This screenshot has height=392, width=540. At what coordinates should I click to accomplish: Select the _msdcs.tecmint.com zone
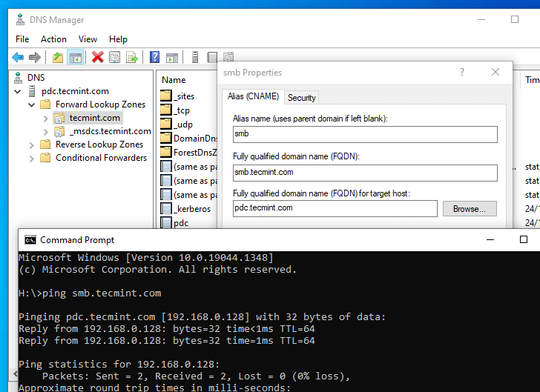(109, 131)
